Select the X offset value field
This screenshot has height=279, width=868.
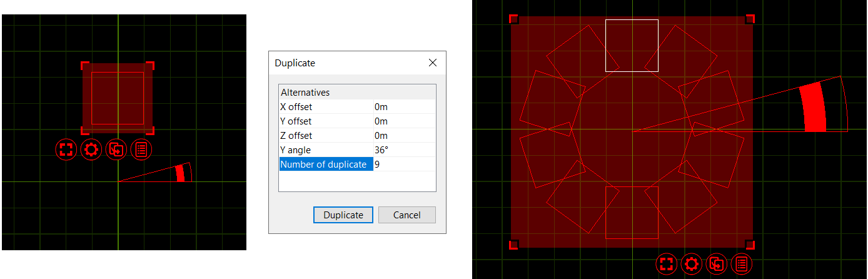403,107
